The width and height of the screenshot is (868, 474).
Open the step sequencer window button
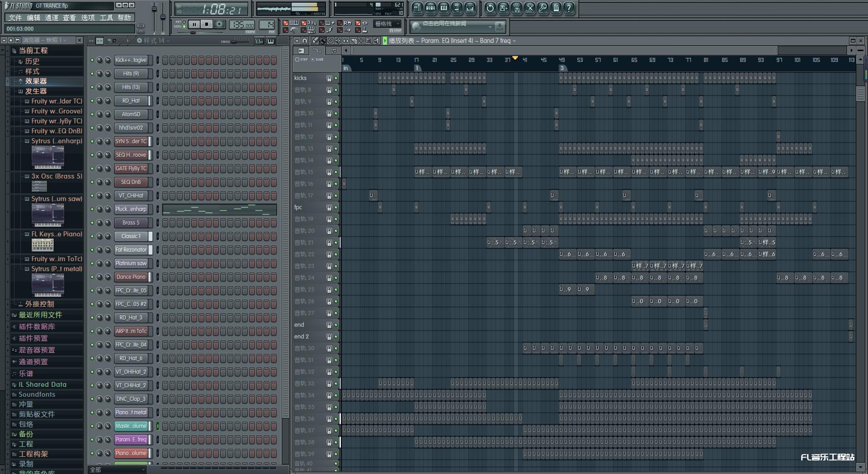tap(430, 8)
